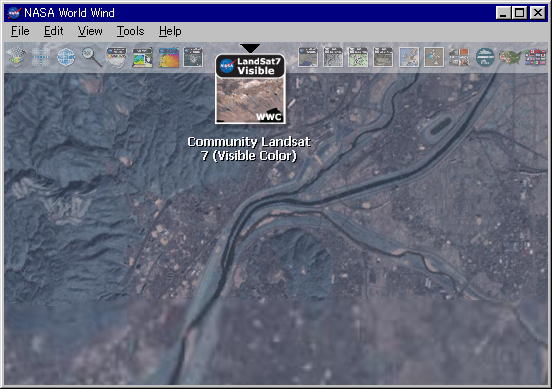Open the Edit menu
The height and width of the screenshot is (389, 552).
pyautogui.click(x=54, y=31)
